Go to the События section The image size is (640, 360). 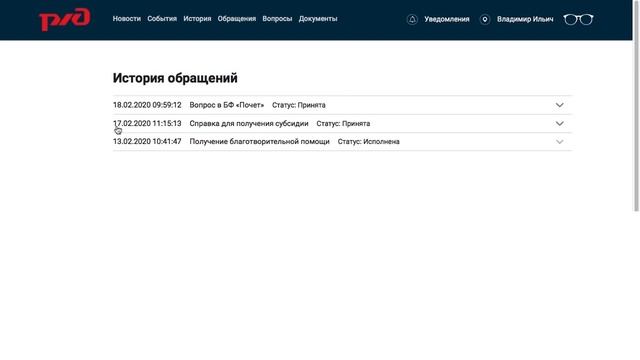coord(162,19)
